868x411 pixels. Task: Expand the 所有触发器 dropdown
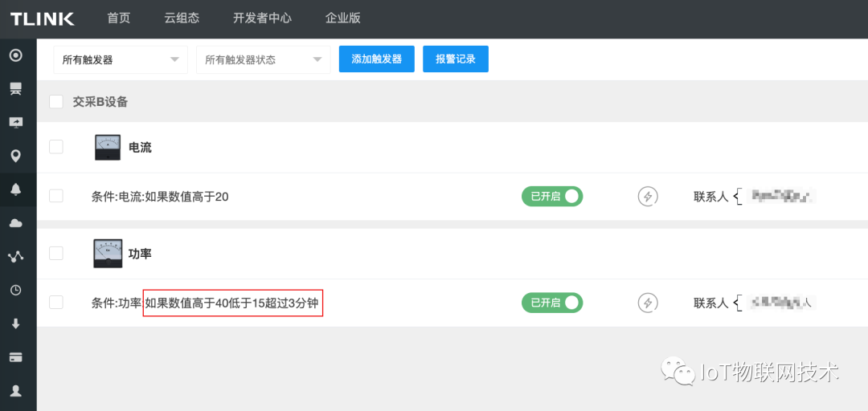(120, 59)
